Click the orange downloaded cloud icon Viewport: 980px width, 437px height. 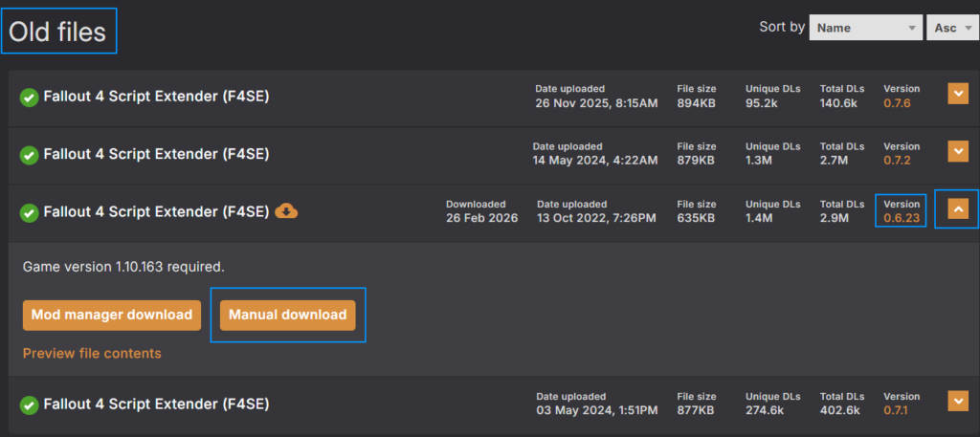click(x=286, y=211)
